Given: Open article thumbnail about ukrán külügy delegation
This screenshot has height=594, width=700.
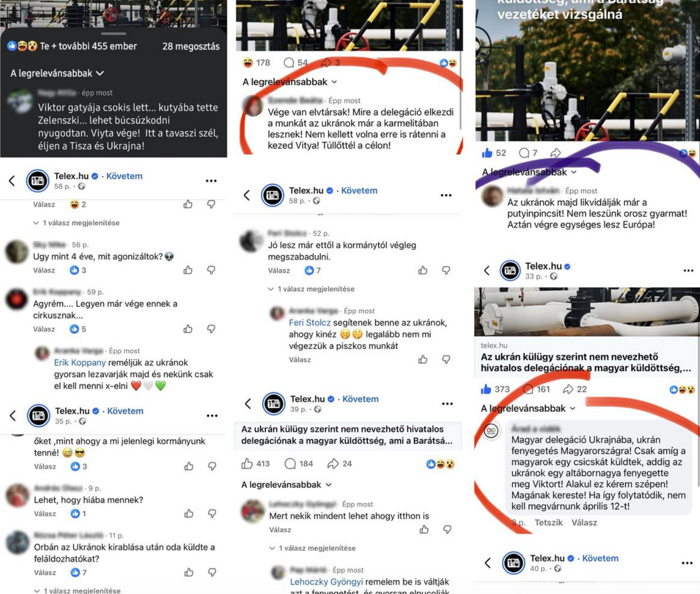Looking at the screenshot, I should pyautogui.click(x=586, y=312).
